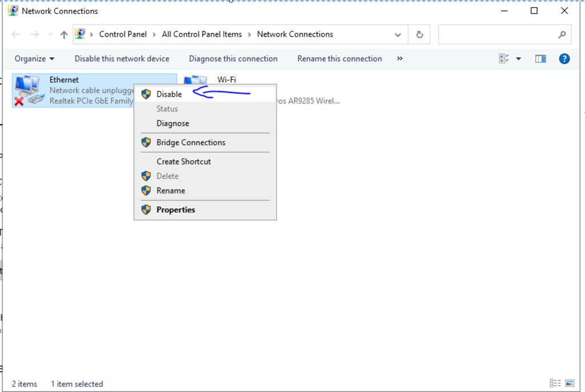Close the Network Connections window
Viewport: 585px width, 392px height.
(x=564, y=11)
